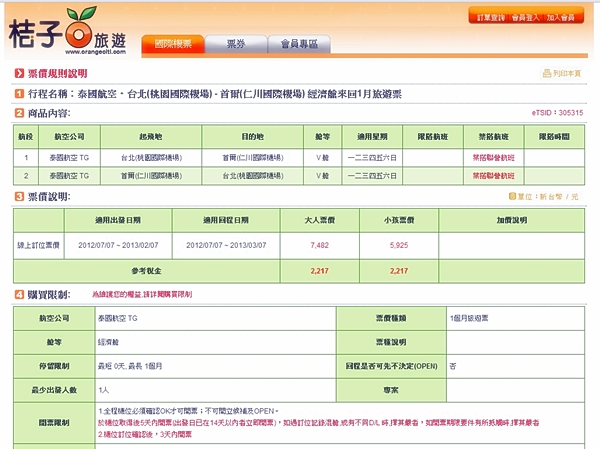Viewport: 600px width, 449px height.
Task: Click the currency unit icon beside 單位
Action: coord(512,196)
